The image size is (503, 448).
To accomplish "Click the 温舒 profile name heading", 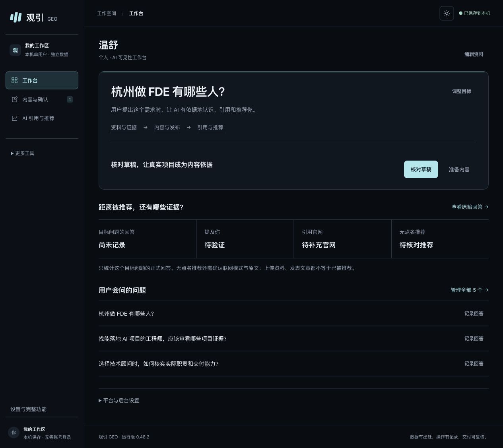I will pos(109,45).
